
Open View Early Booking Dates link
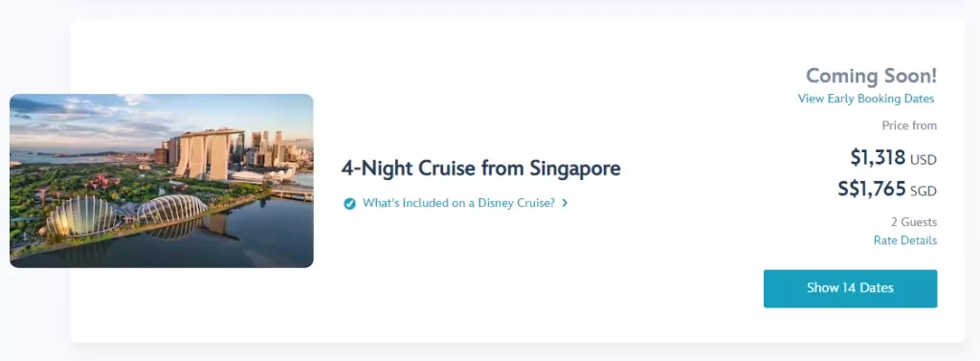click(x=865, y=99)
